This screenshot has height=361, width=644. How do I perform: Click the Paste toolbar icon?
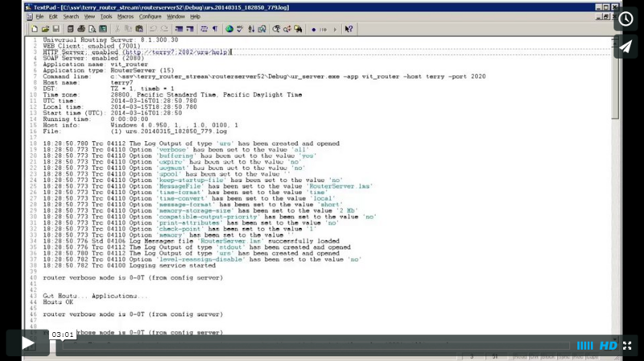point(139,29)
